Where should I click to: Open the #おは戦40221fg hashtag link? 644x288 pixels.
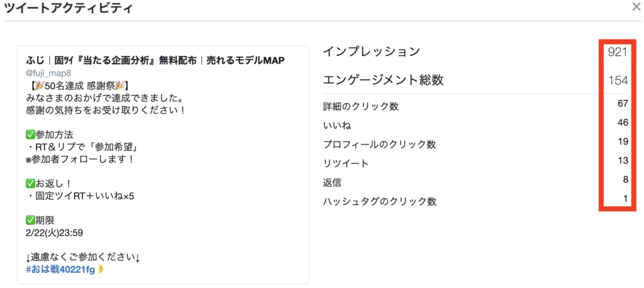(x=60, y=270)
